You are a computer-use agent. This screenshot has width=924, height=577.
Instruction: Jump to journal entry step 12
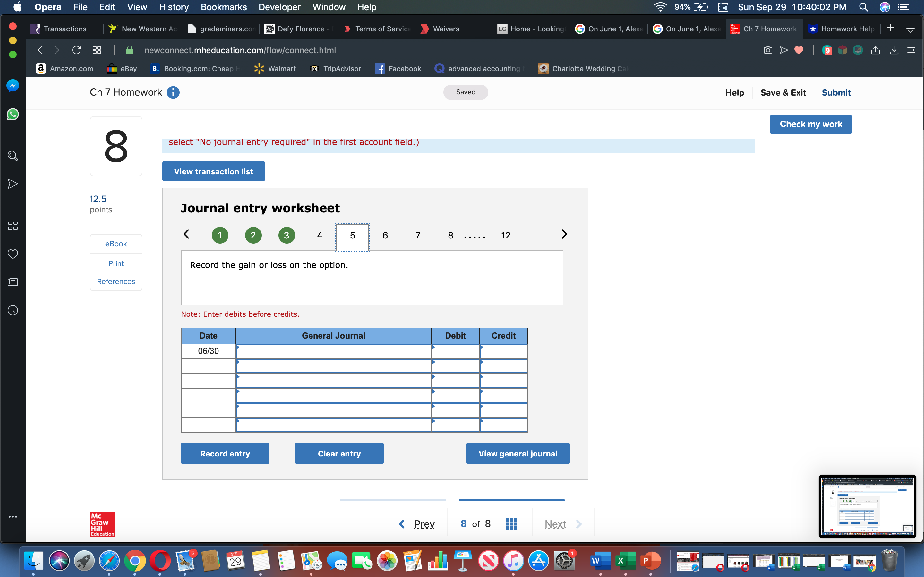point(506,235)
